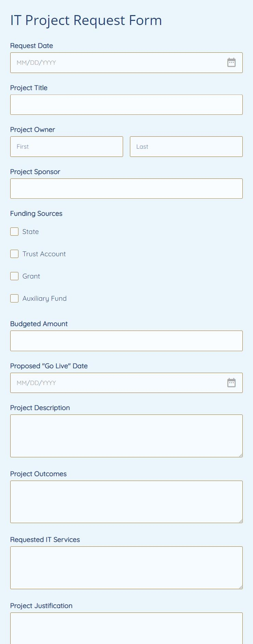Check the State funding source checkbox
Image resolution: width=253 pixels, height=644 pixels.
click(x=14, y=232)
